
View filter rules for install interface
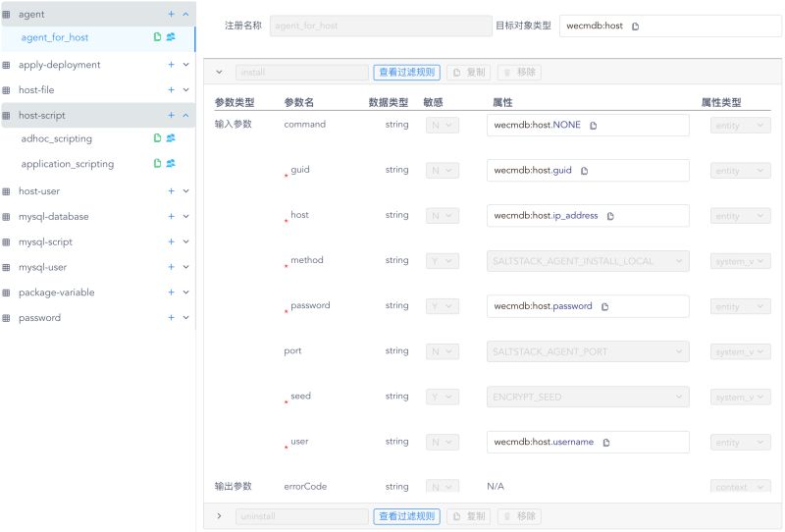[406, 72]
